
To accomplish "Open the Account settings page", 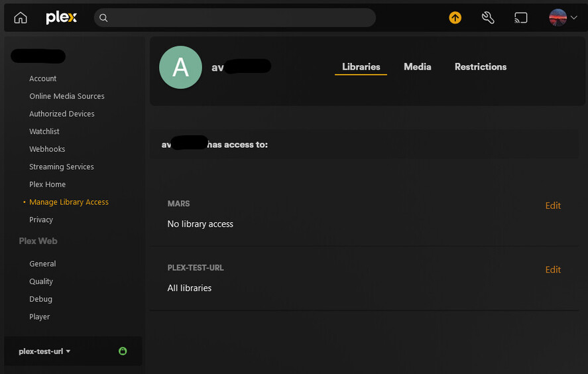I will (x=42, y=78).
